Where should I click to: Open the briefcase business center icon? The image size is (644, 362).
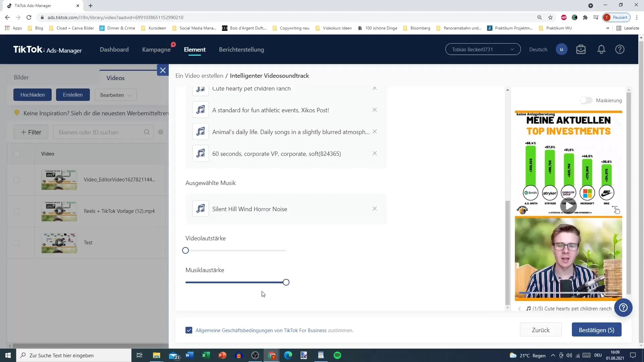[581, 50]
